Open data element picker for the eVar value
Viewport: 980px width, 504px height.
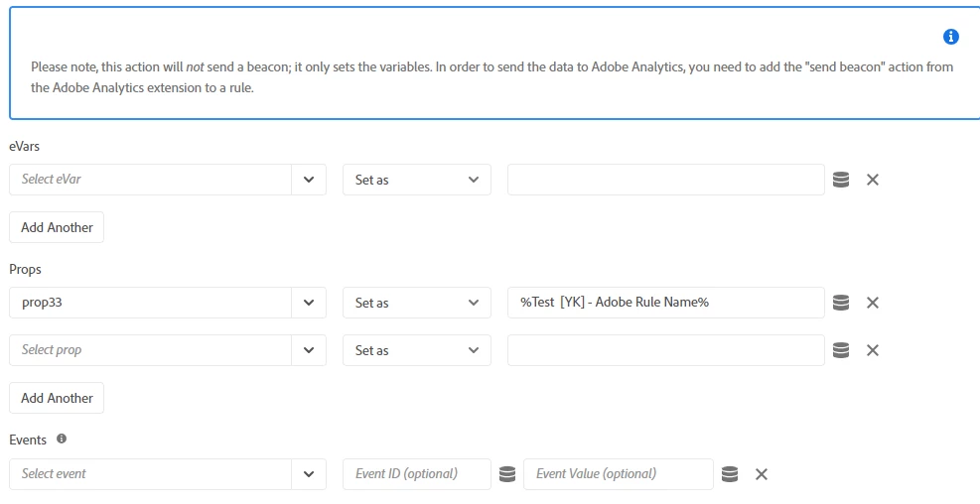[840, 180]
